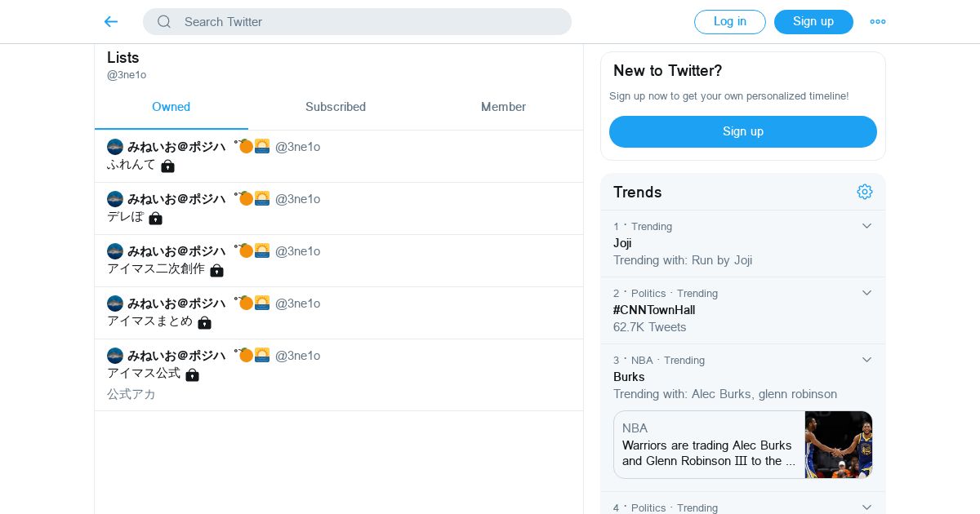Click the Log in button
980x514 pixels.
[x=729, y=22]
